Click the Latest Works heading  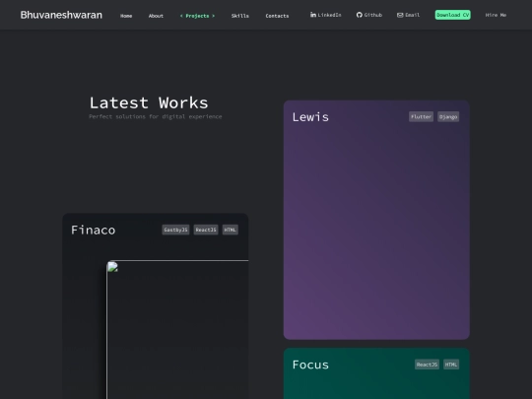pos(149,102)
